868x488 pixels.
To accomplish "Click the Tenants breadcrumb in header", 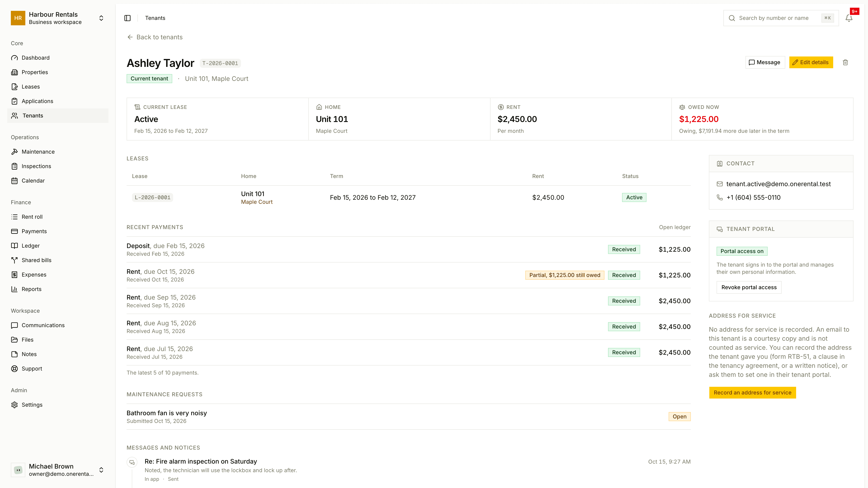I will (155, 18).
